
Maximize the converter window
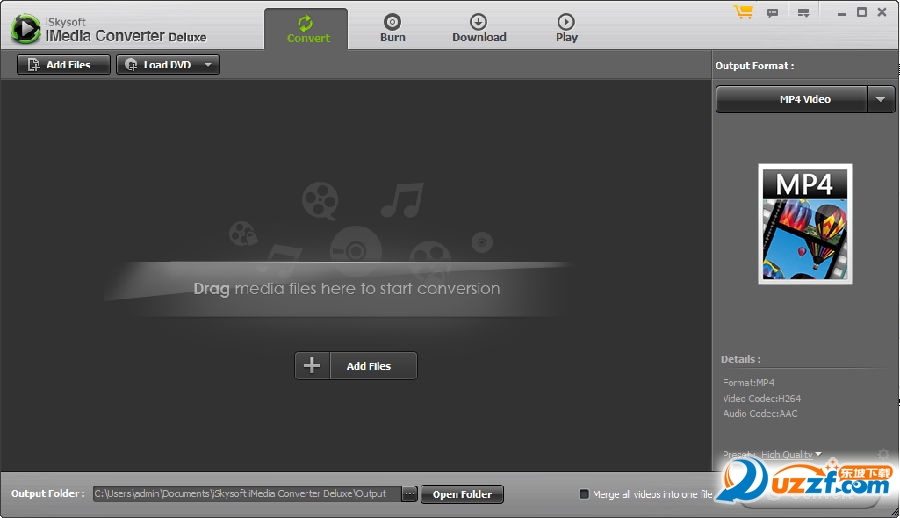pos(862,12)
